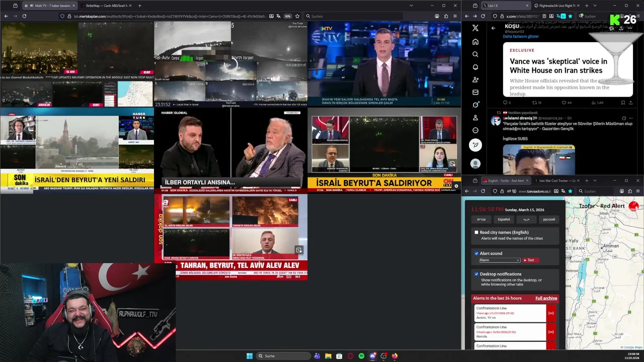The image size is (644, 362).
Task: Enable Read city names (English) checkbox
Action: [476, 232]
